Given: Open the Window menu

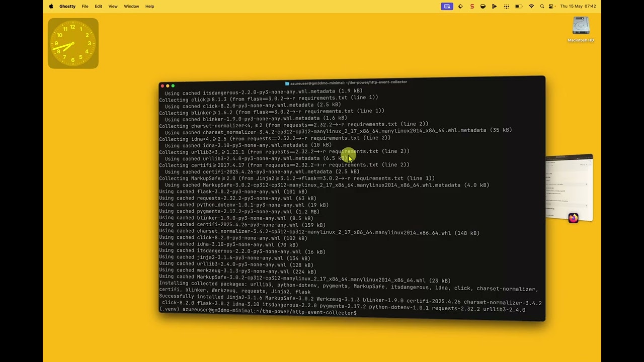Looking at the screenshot, I should [131, 6].
